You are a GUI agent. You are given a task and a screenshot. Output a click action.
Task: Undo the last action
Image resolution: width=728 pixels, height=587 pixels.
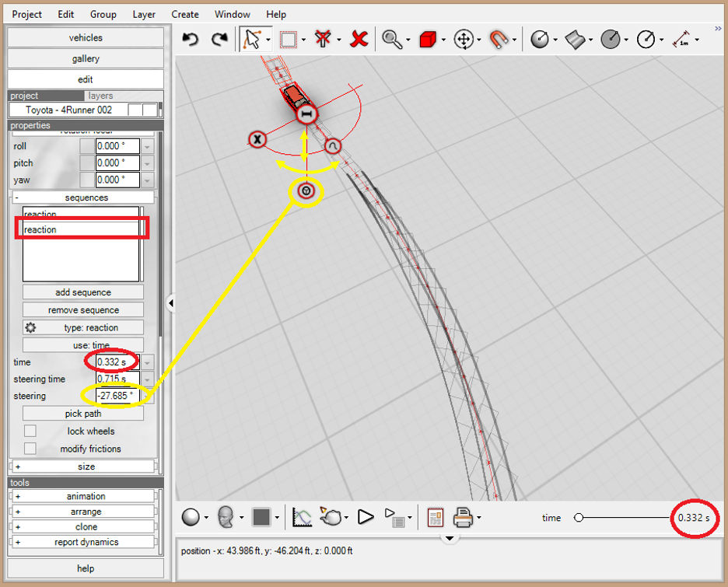click(191, 40)
